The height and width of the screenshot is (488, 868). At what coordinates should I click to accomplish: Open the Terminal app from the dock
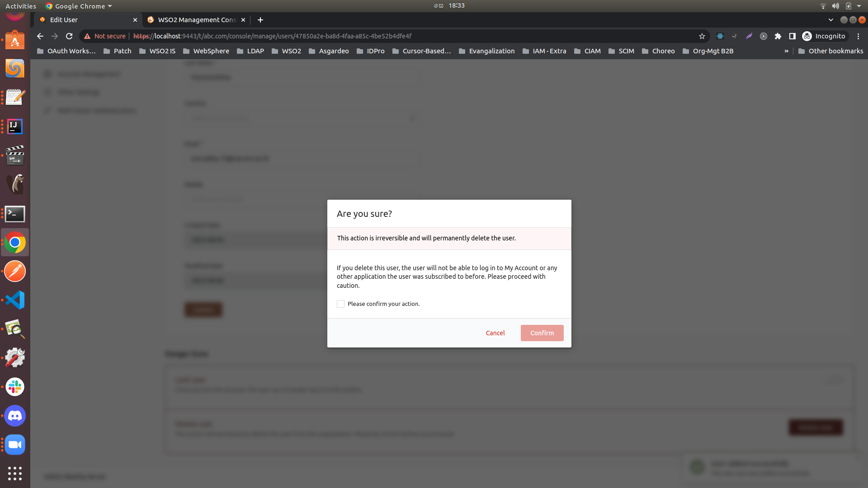coord(14,214)
